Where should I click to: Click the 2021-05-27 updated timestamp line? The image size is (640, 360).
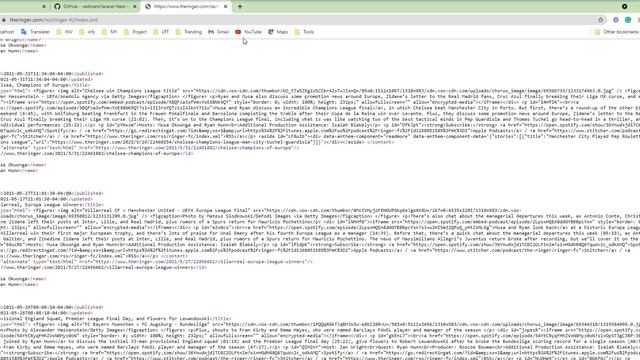tap(46, 199)
